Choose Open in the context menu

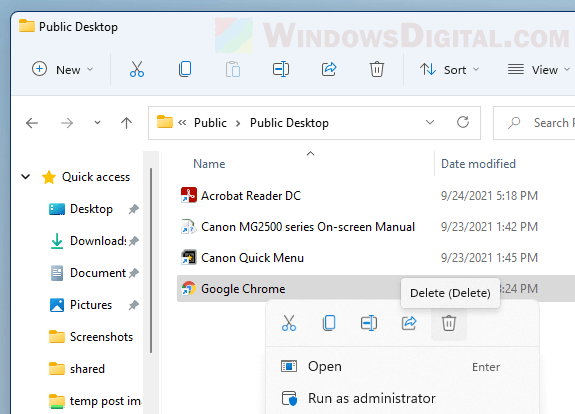click(x=402, y=366)
